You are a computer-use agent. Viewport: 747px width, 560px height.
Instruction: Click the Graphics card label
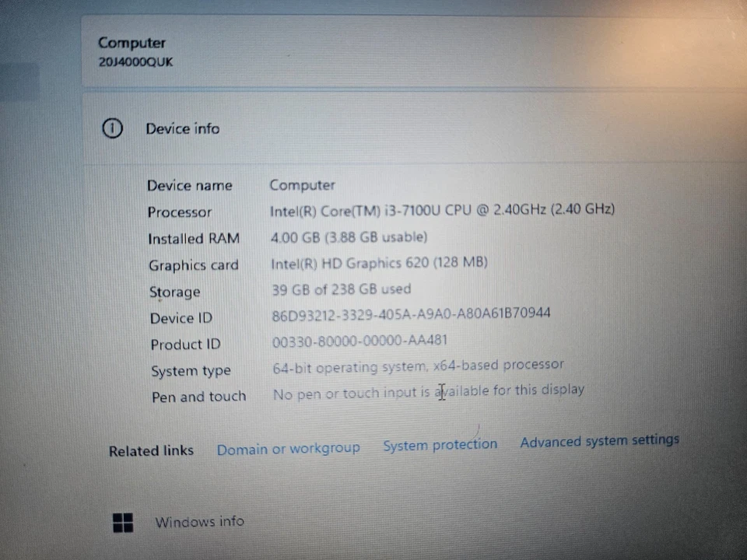194,265
